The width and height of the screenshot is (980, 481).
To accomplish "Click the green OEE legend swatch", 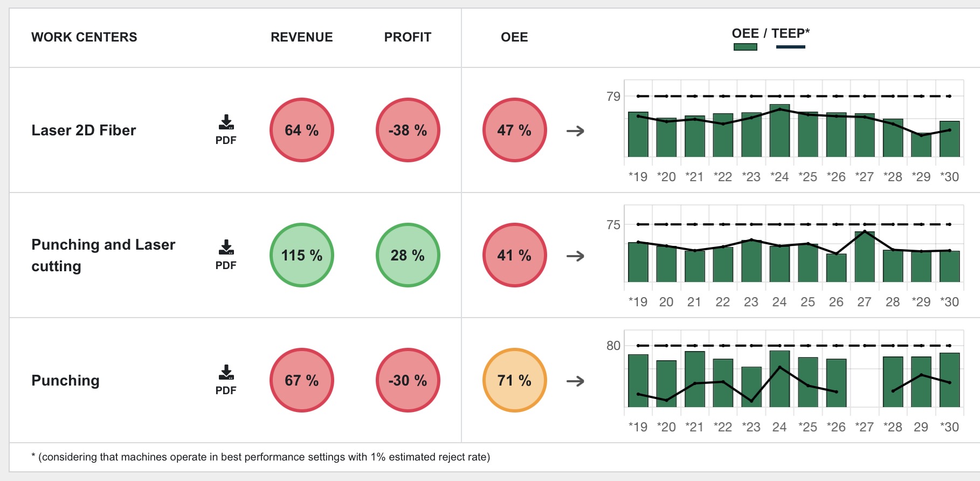I will click(745, 47).
